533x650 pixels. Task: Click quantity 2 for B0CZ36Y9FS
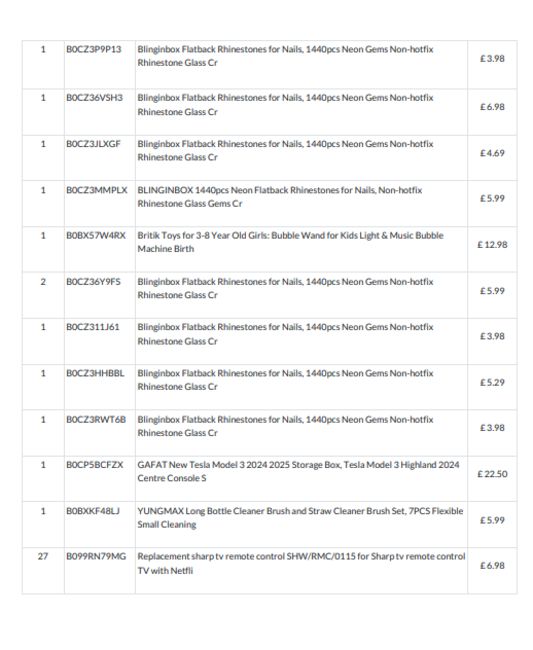click(x=43, y=282)
